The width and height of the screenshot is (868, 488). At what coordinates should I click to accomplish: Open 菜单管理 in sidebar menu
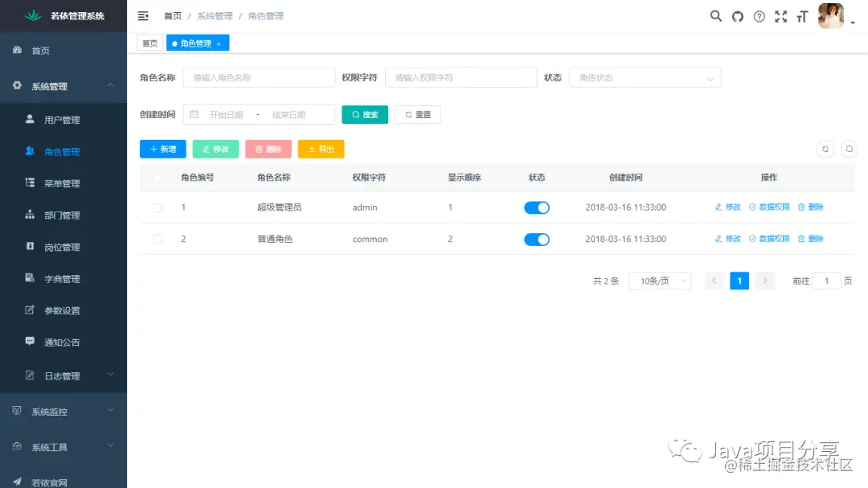[x=63, y=183]
